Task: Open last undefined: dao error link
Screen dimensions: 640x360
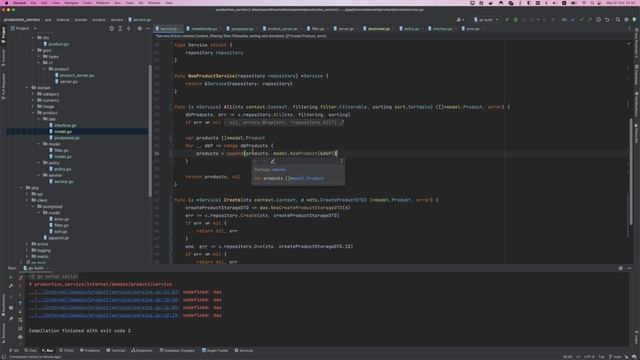Action: pyautogui.click(x=104, y=316)
